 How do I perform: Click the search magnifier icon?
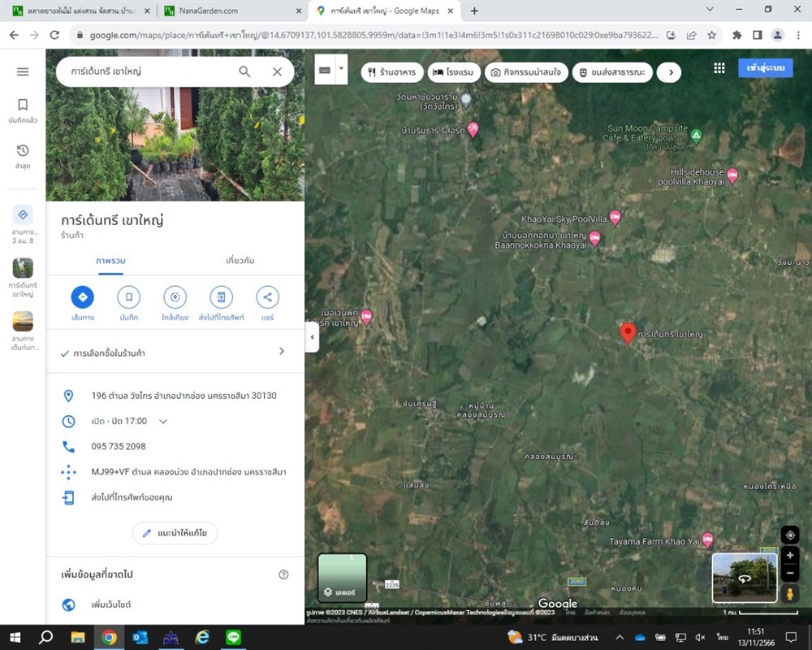coord(244,71)
